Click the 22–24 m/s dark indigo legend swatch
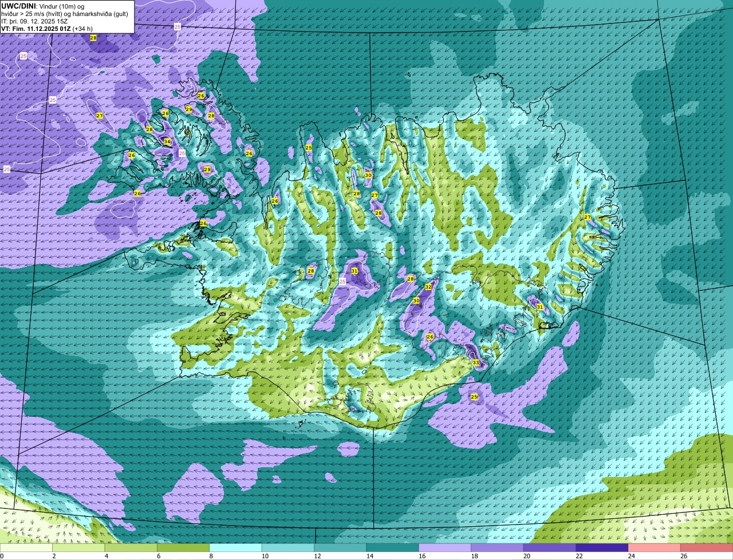 602,547
